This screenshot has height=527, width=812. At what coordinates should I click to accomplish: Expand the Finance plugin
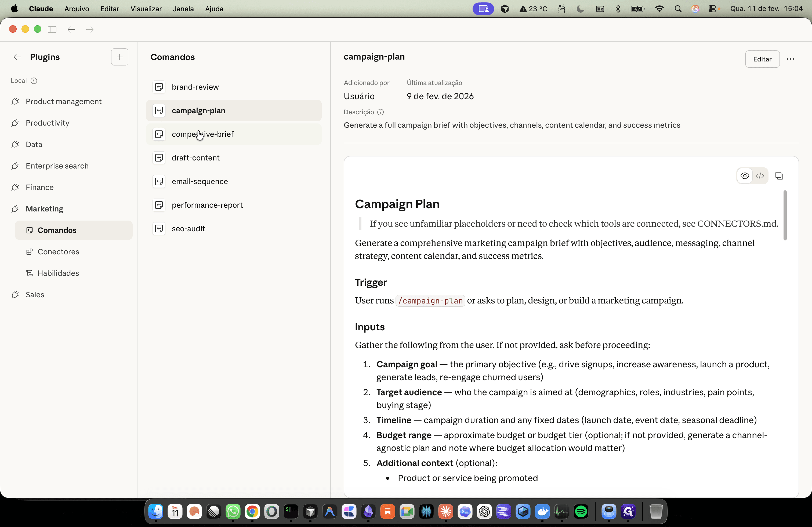coord(68,187)
